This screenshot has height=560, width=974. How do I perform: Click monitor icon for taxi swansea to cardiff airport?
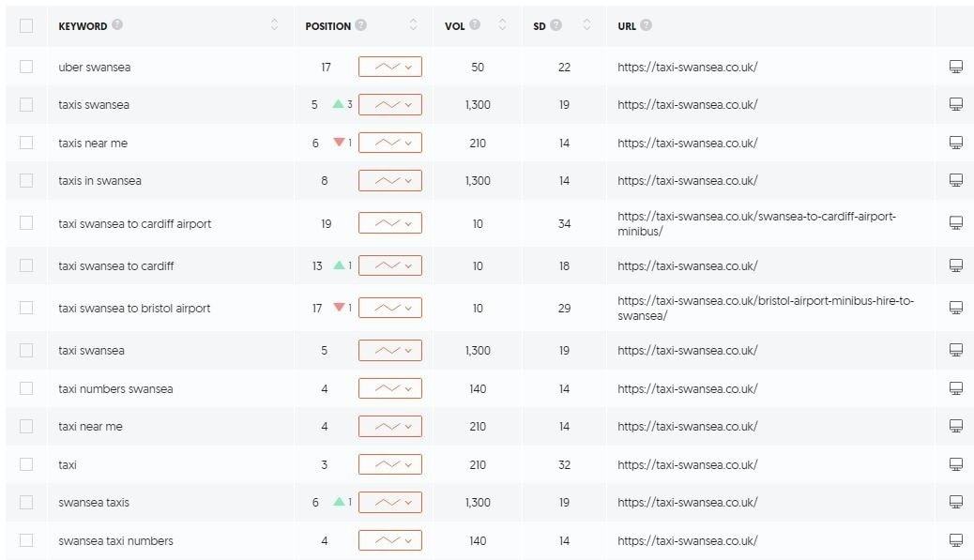pyautogui.click(x=956, y=223)
